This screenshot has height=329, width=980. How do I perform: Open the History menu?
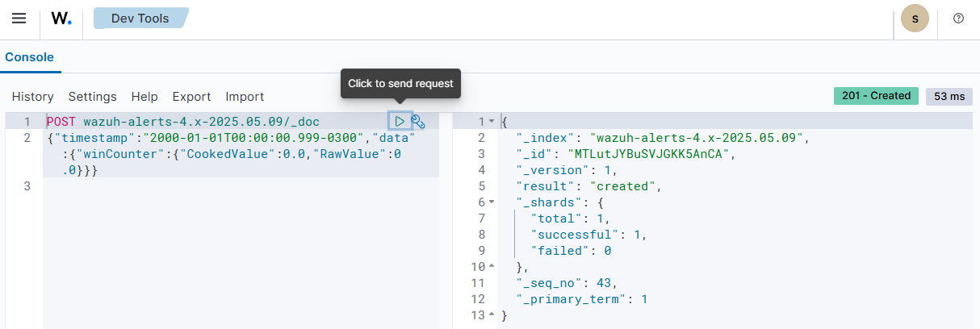[33, 97]
